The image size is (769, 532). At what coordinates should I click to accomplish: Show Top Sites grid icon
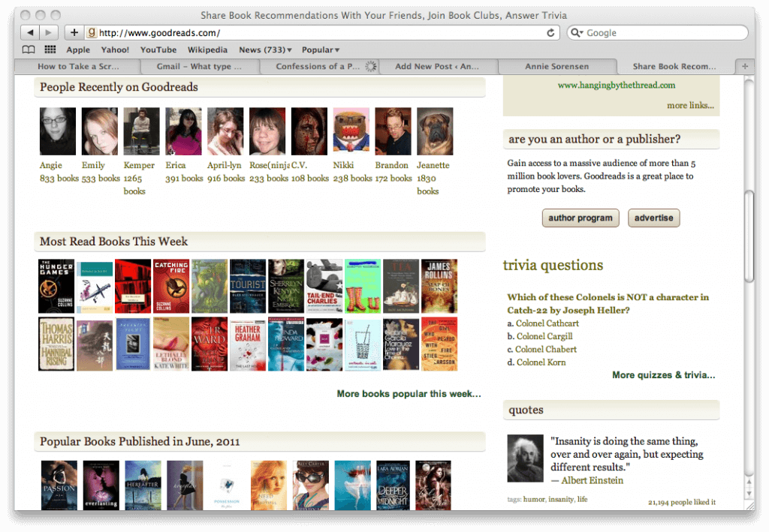[50, 50]
